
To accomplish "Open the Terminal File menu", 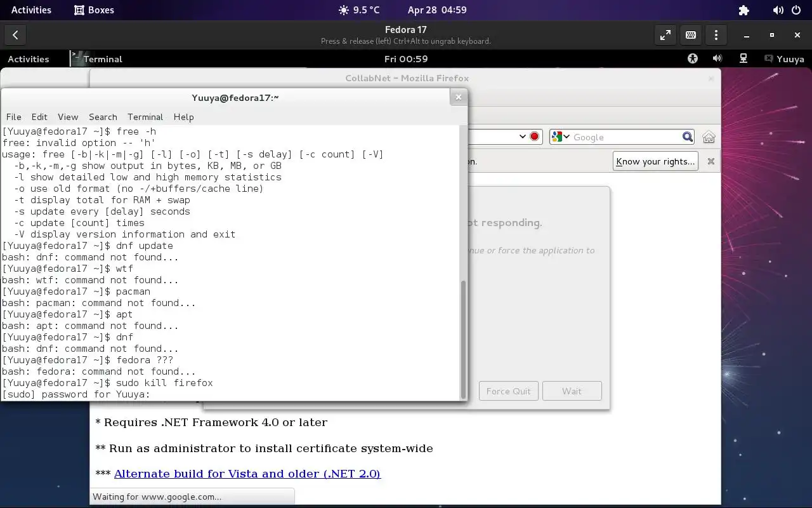I will tap(13, 117).
